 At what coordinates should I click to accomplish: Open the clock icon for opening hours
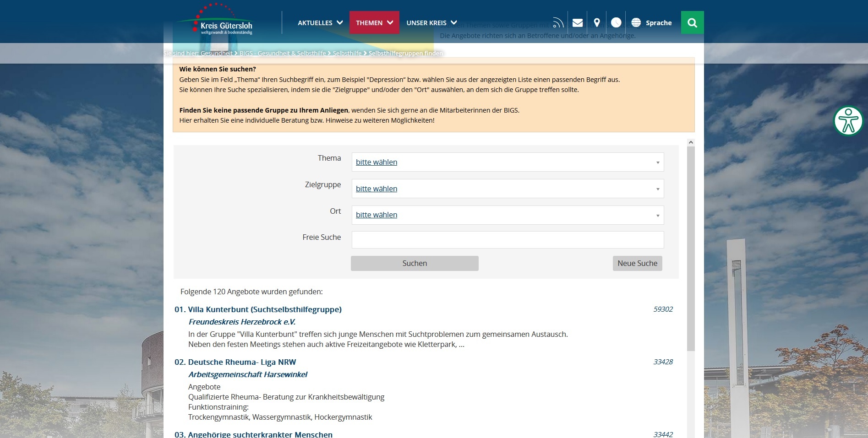tap(616, 22)
